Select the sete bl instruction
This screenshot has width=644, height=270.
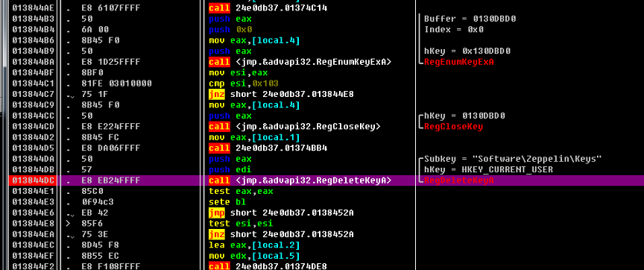227,202
